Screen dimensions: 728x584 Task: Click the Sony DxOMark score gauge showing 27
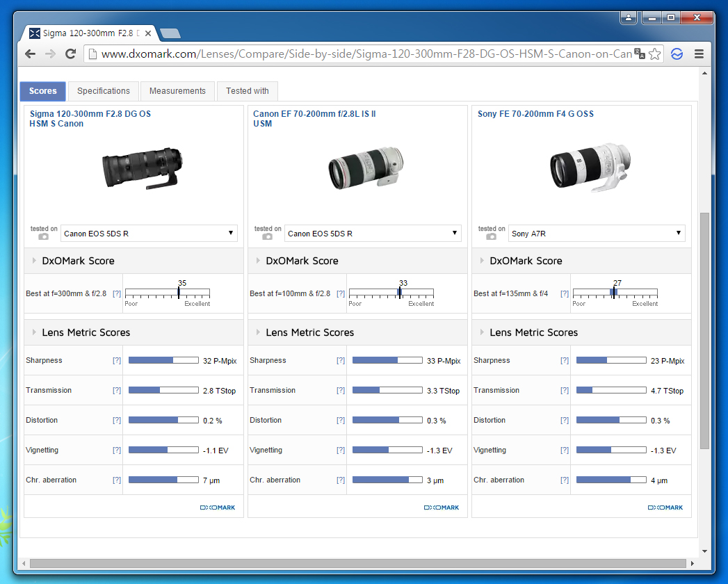pos(615,293)
